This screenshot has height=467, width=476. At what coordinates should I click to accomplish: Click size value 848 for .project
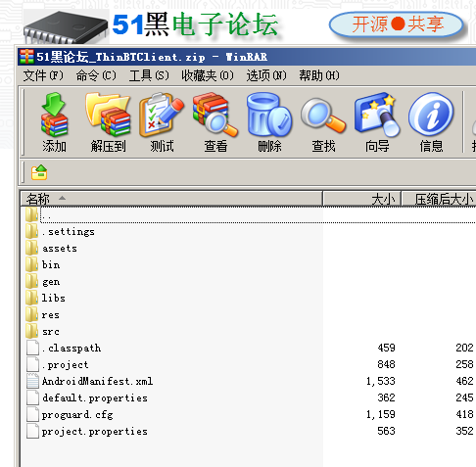pyautogui.click(x=387, y=364)
